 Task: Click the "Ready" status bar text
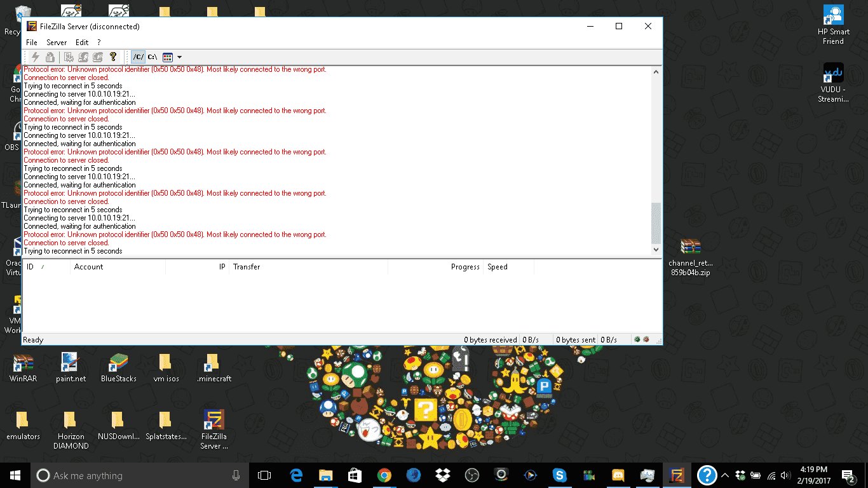(33, 340)
